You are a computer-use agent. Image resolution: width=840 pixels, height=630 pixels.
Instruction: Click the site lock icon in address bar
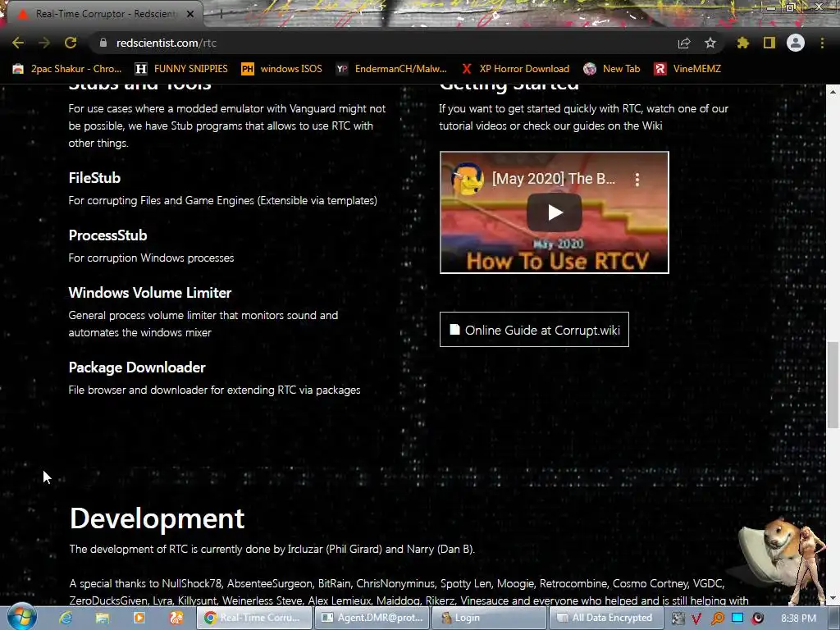pos(103,43)
